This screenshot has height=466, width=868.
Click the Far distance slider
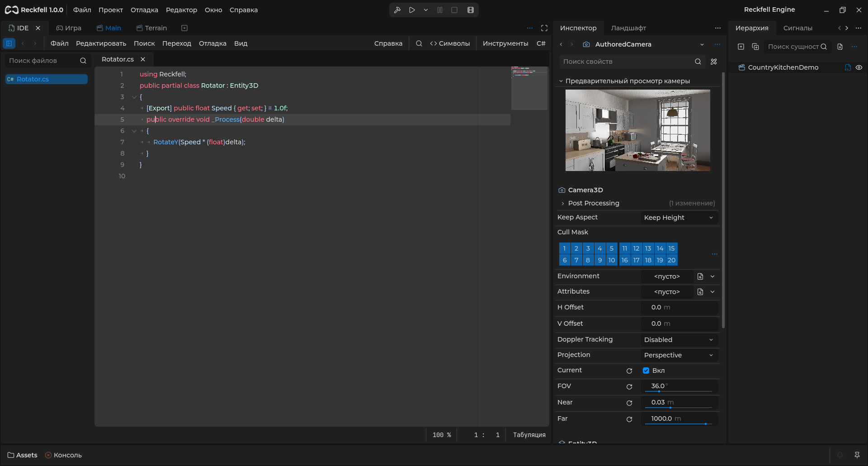tap(679, 424)
